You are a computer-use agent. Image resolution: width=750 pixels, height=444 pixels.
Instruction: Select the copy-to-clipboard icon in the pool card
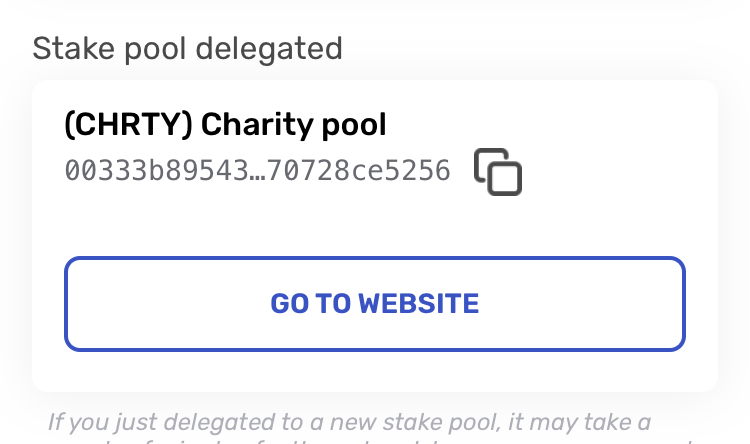click(x=497, y=172)
